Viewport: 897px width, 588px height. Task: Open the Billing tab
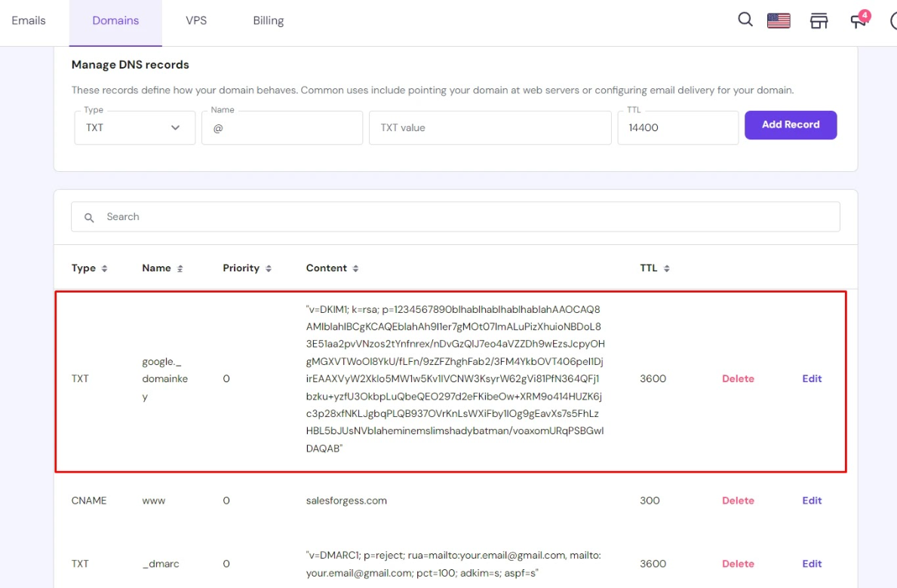(268, 20)
